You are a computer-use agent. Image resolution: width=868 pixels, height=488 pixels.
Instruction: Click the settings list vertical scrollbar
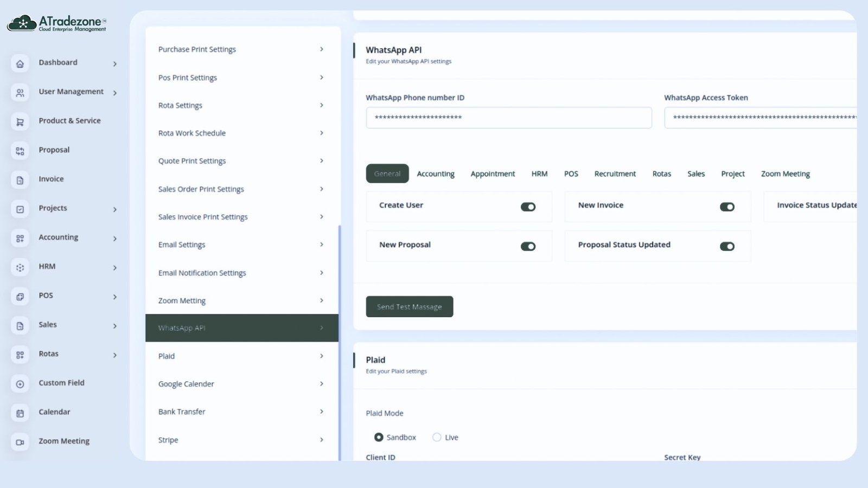(340, 342)
